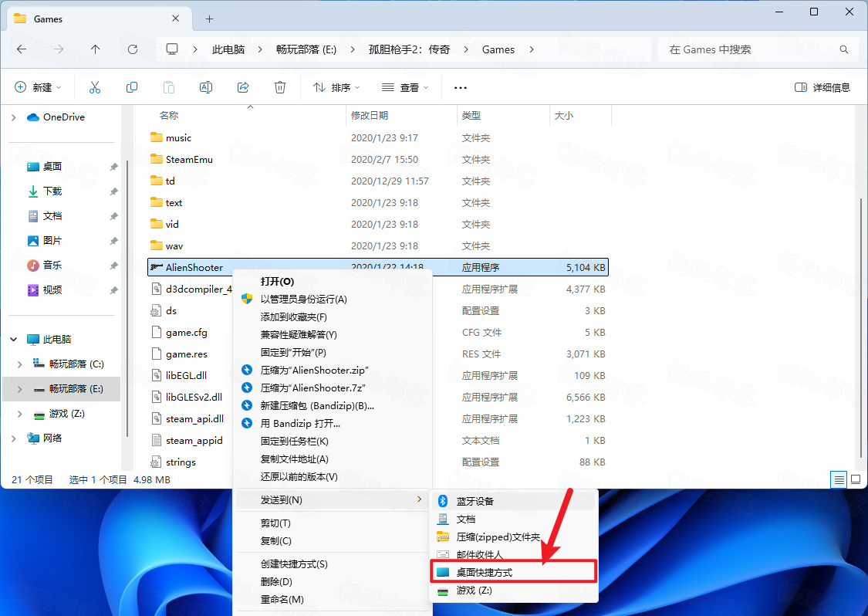
Task: Open the New (新建) dropdown
Action: coord(38,87)
